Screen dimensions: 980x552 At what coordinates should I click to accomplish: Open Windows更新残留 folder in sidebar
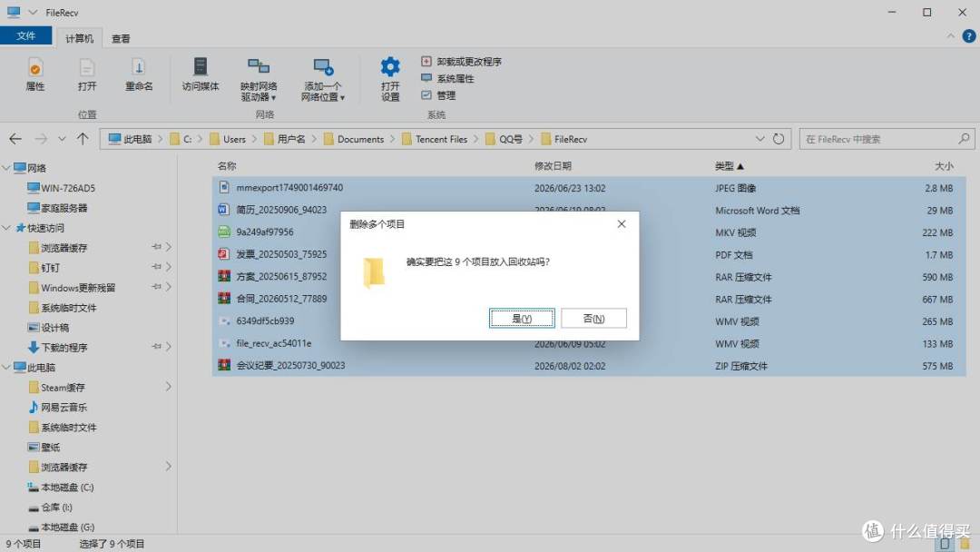coord(72,288)
